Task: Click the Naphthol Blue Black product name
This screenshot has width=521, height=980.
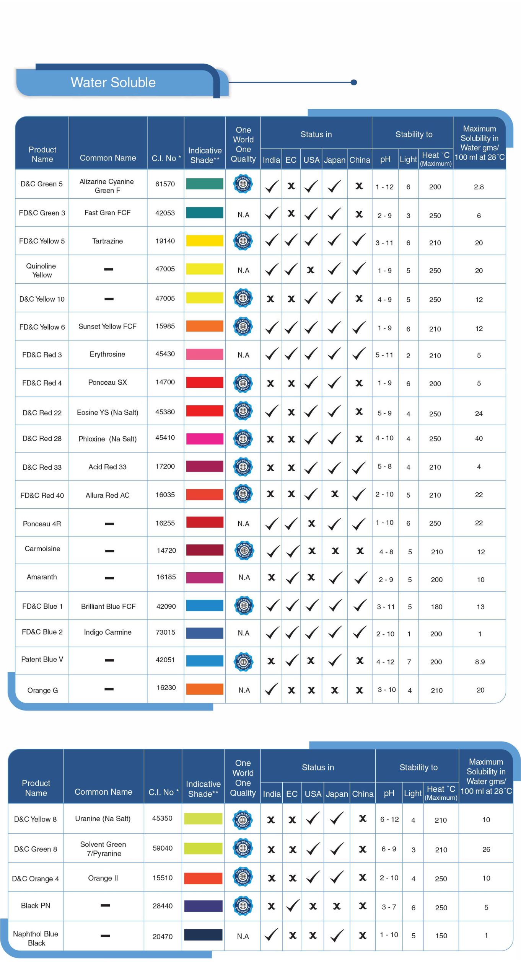Action: coord(36,938)
